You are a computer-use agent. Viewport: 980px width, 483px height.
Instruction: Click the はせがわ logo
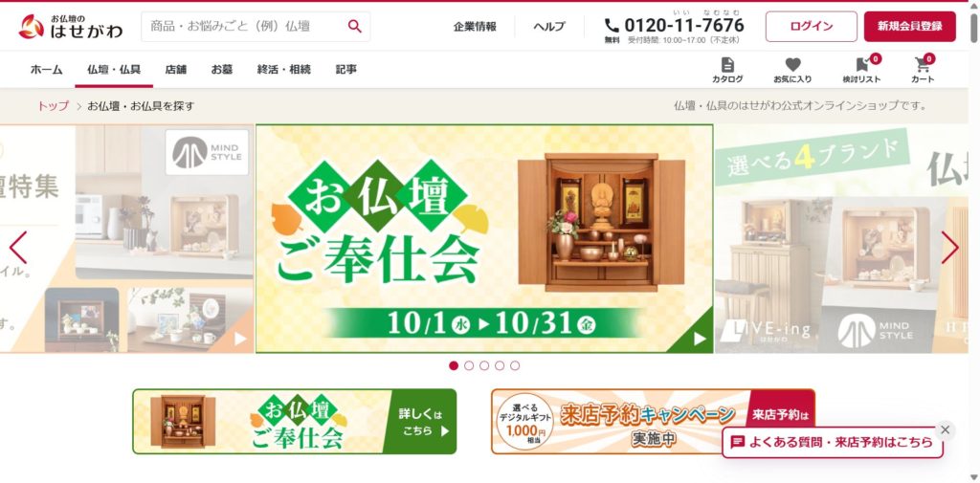tap(71, 26)
